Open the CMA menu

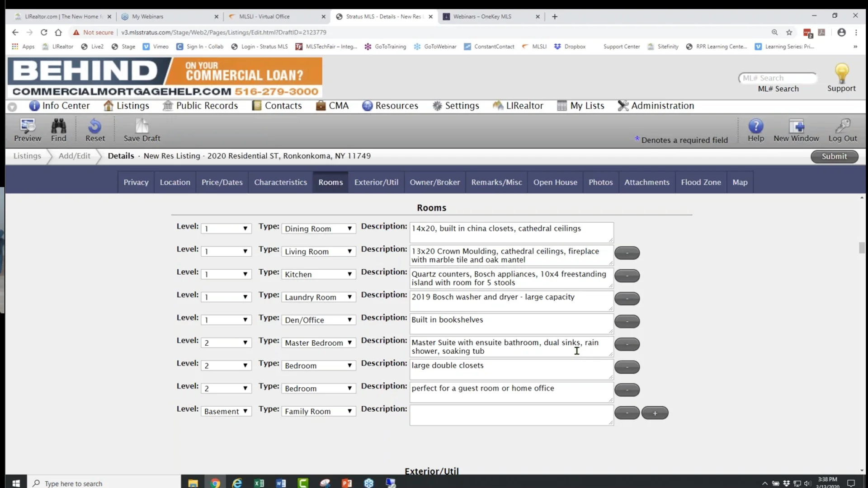[332, 106]
